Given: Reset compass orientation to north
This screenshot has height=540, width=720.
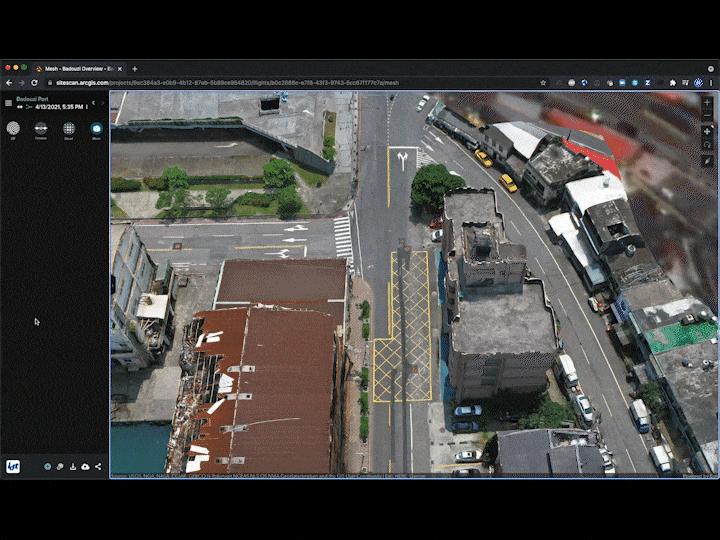Looking at the screenshot, I should pyautogui.click(x=708, y=160).
